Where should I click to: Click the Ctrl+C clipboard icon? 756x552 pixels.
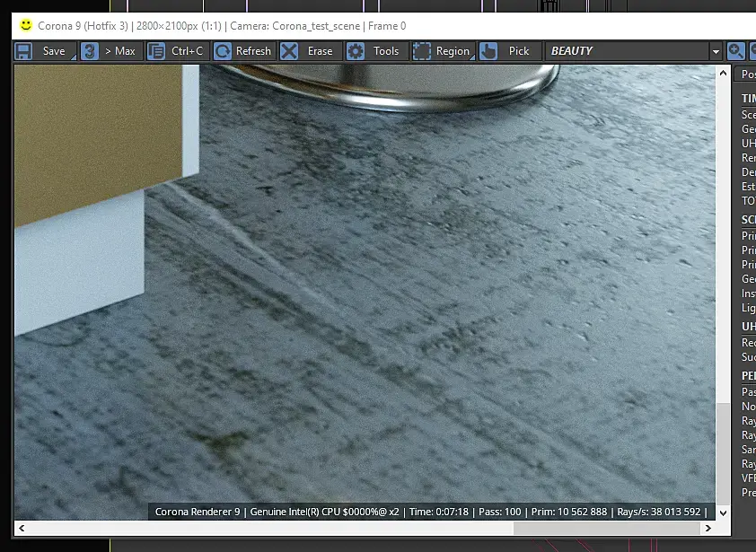(155, 51)
